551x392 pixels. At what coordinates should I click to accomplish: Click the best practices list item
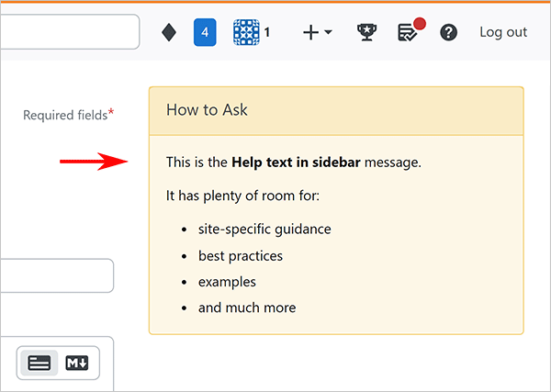[241, 255]
